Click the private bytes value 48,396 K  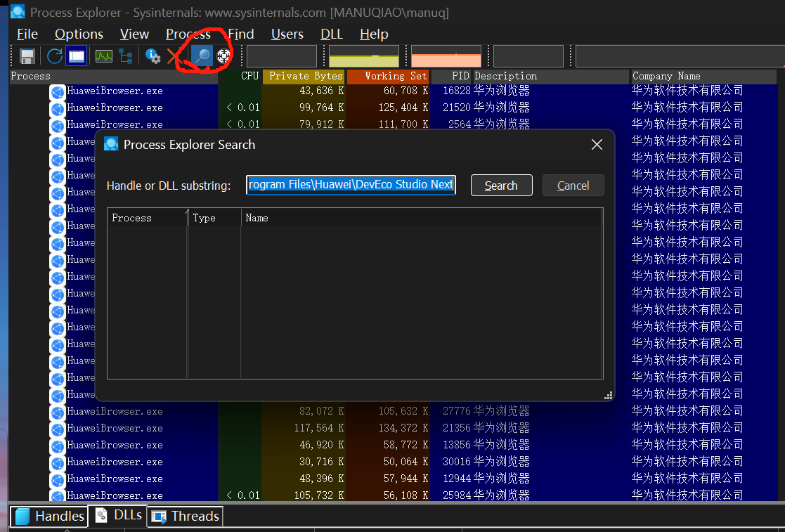pos(321,479)
